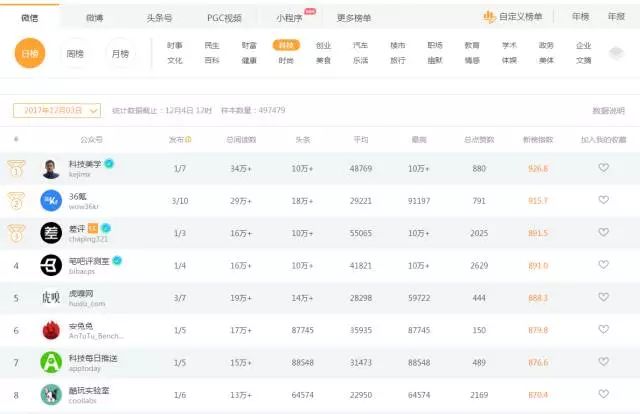Click the info icon next to 发布 header

click(x=189, y=140)
